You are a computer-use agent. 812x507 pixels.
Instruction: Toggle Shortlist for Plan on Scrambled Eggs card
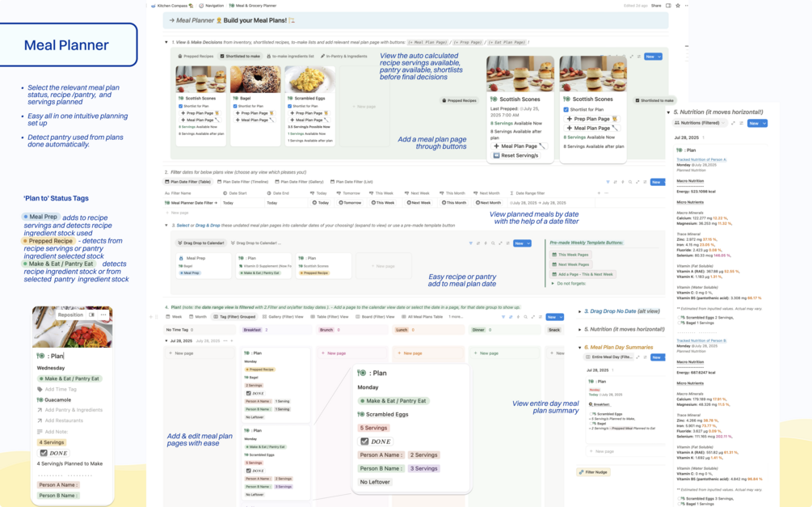[289, 106]
